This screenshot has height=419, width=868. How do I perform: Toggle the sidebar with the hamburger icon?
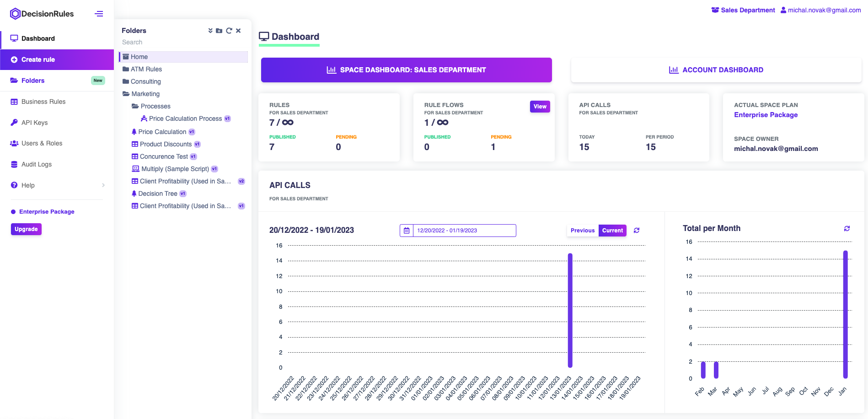99,14
